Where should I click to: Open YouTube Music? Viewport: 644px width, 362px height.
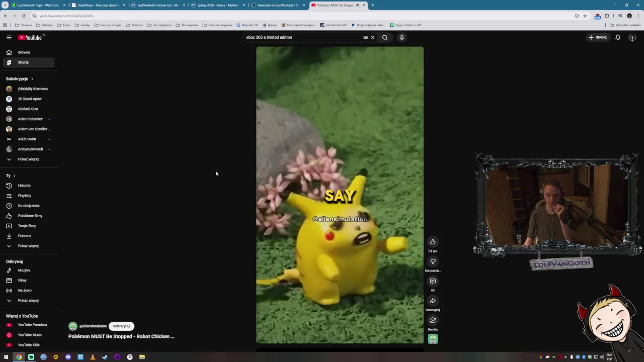coord(28,335)
